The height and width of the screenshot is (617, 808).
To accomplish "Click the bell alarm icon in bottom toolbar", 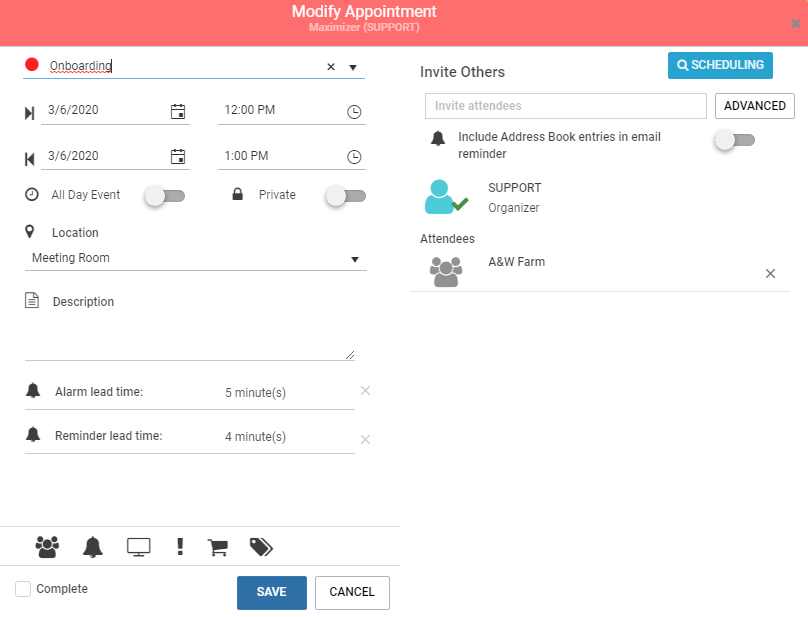I will [x=93, y=547].
